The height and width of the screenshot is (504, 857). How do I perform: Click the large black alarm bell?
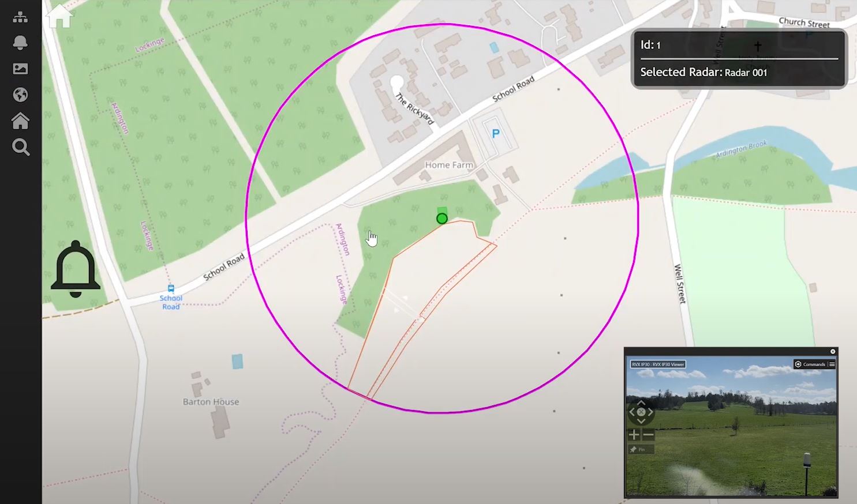(x=76, y=269)
